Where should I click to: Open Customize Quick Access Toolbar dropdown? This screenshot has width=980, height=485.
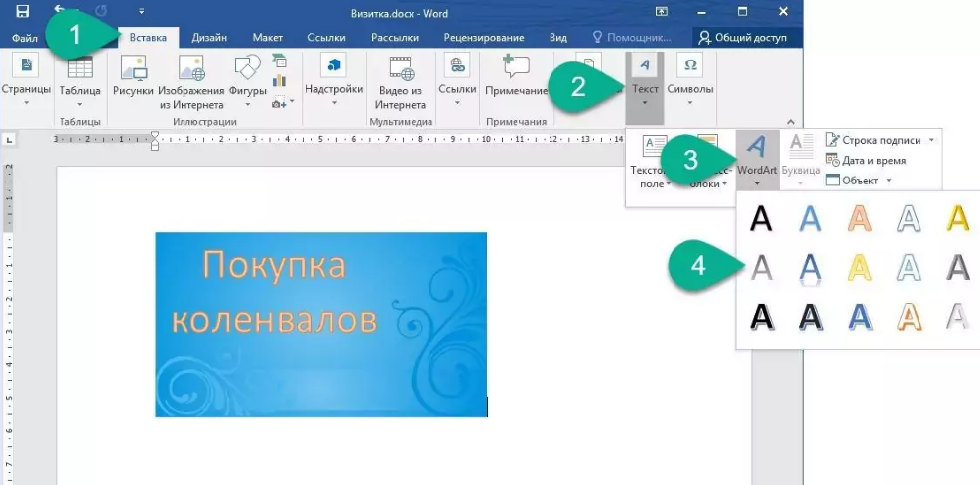[141, 11]
